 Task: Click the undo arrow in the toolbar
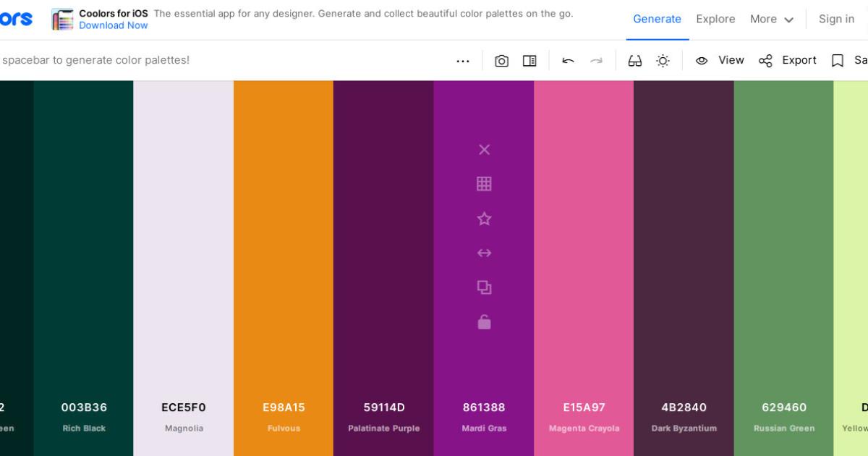568,61
